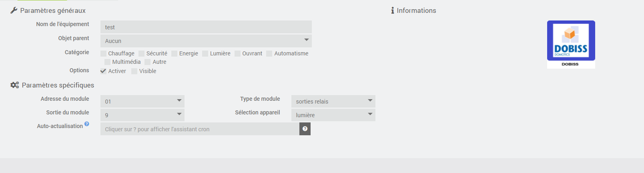
Task: Check the Sécurité category box
Action: pos(142,54)
